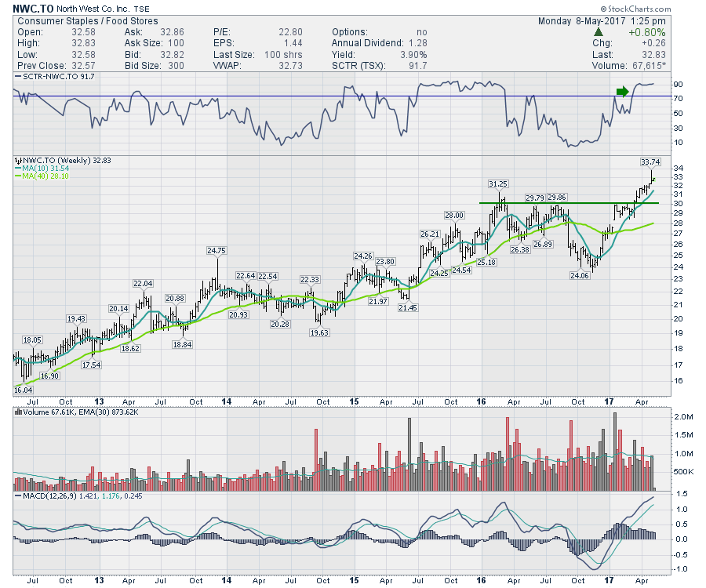
Task: Click the 25.18 low price label
Action: [x=486, y=262]
